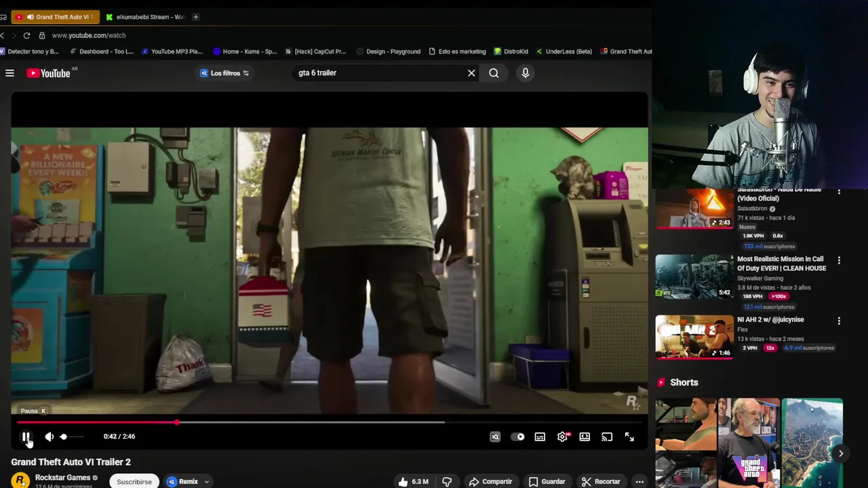Image resolution: width=868 pixels, height=488 pixels.
Task: Open Detectar tono y B... bookmark
Action: point(29,52)
